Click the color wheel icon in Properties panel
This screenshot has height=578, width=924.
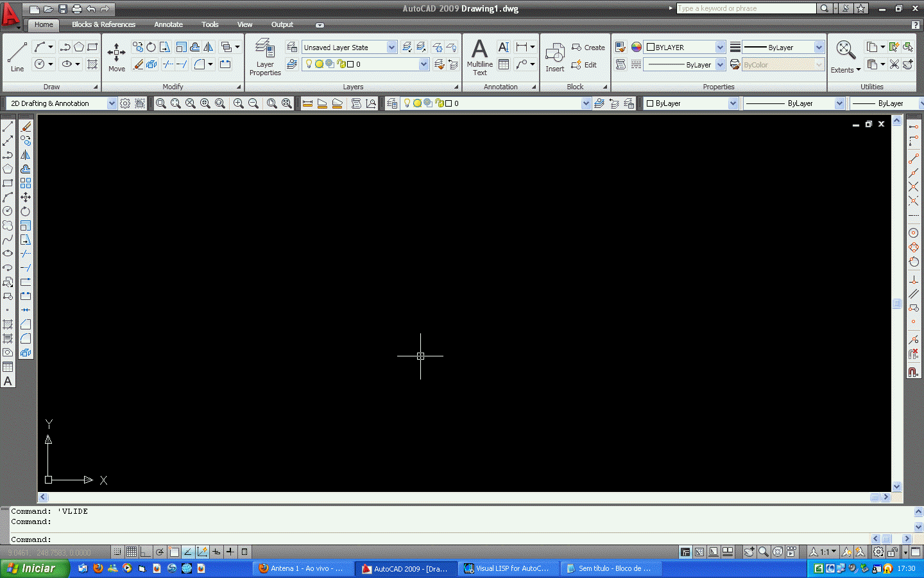pyautogui.click(x=636, y=47)
